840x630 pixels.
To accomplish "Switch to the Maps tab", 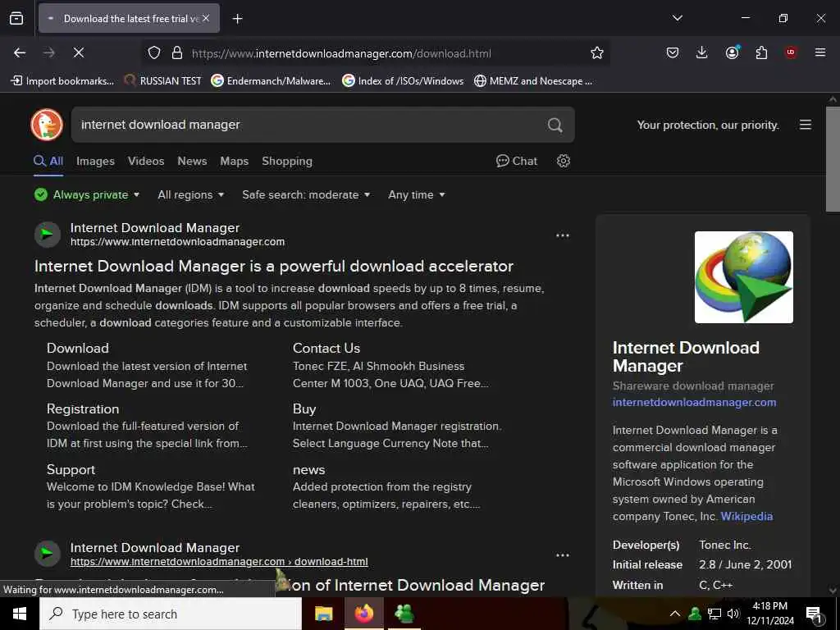I will tap(234, 161).
